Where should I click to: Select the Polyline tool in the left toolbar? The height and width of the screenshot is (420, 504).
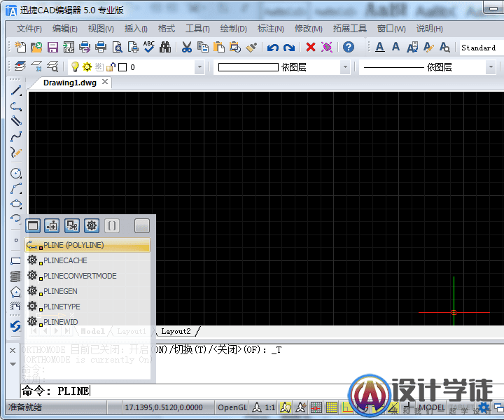click(x=15, y=106)
